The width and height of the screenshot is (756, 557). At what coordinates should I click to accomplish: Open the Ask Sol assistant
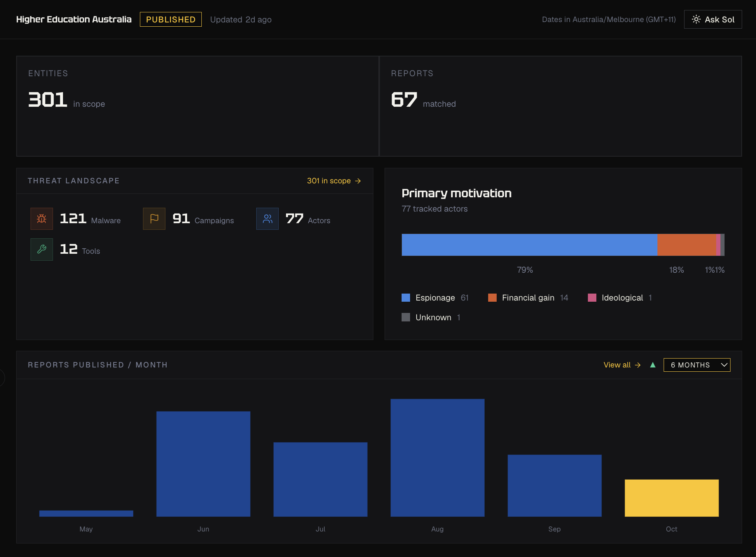click(x=713, y=19)
